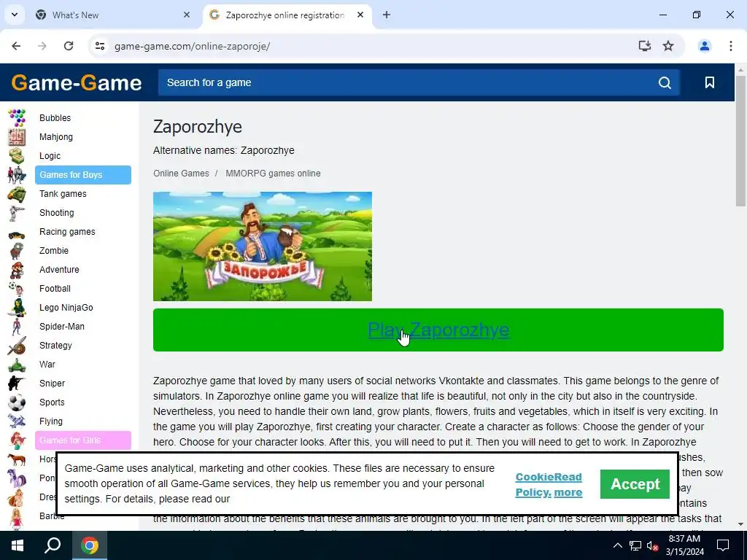The width and height of the screenshot is (747, 560).
Task: Switch to the What's New tab
Action: click(112, 15)
